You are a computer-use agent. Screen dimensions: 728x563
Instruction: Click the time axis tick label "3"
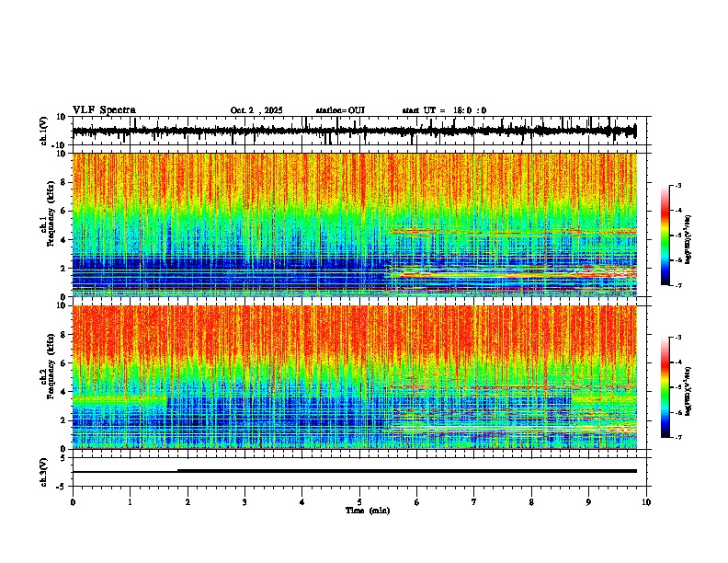[245, 502]
